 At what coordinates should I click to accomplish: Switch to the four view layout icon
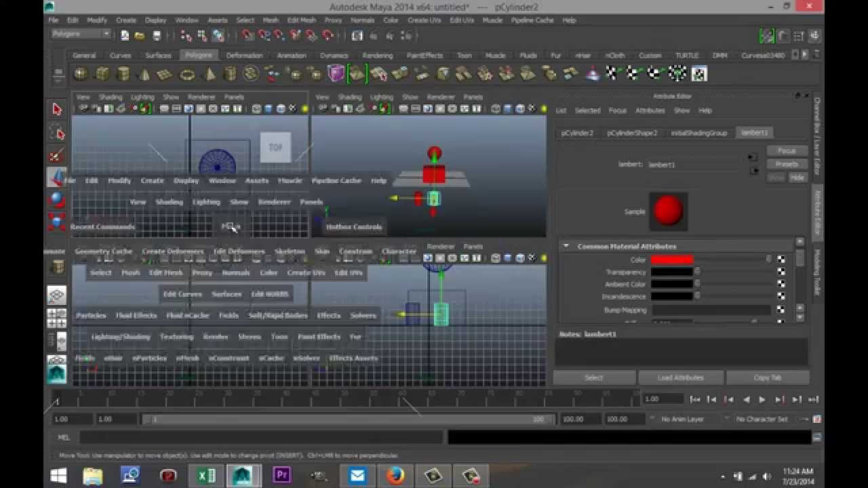pos(57,317)
